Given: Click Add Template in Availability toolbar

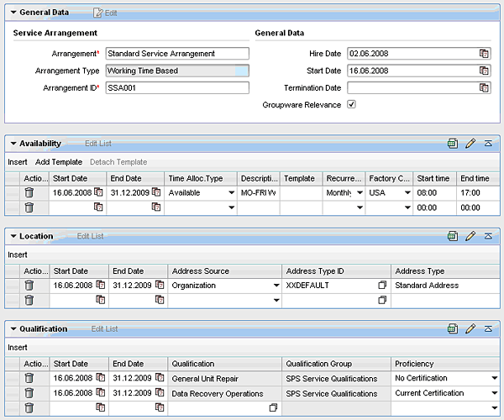Looking at the screenshot, I should click(59, 161).
